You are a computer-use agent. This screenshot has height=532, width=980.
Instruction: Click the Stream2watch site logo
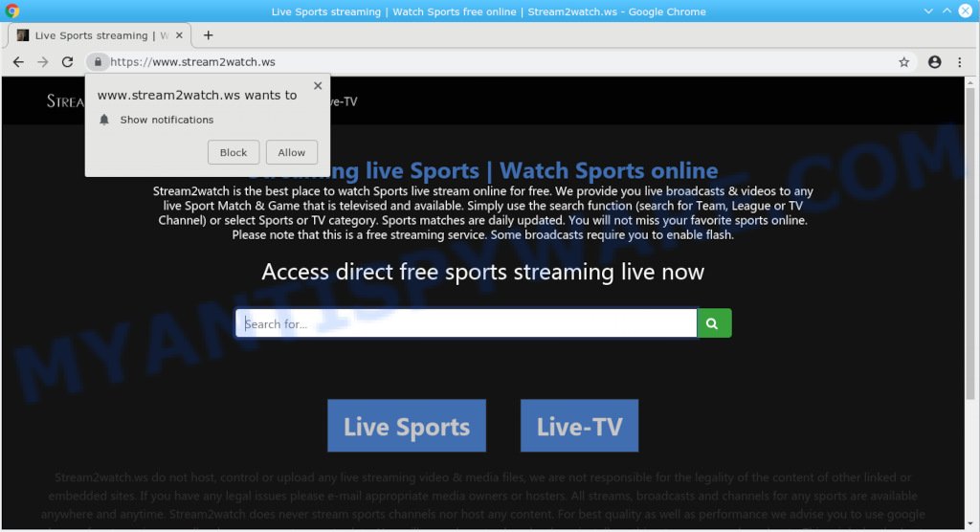tap(66, 101)
